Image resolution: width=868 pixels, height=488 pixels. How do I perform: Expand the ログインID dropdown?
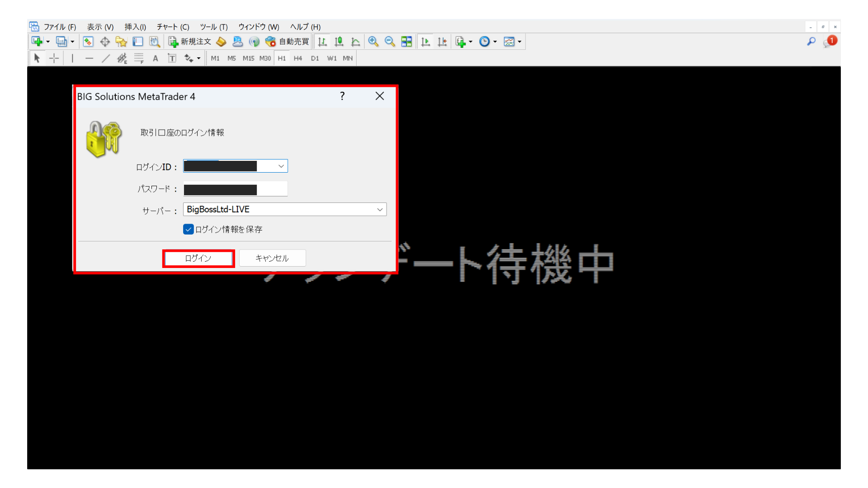[x=281, y=166]
